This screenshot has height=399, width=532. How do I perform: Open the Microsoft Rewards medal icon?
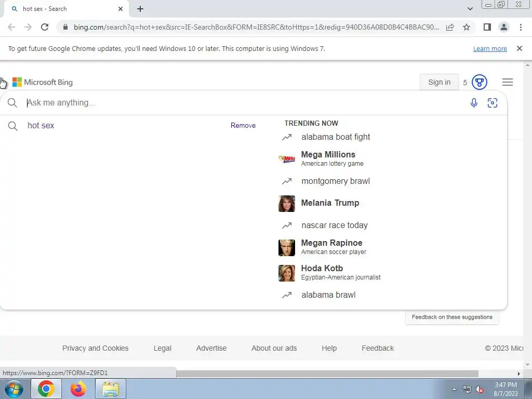click(479, 82)
